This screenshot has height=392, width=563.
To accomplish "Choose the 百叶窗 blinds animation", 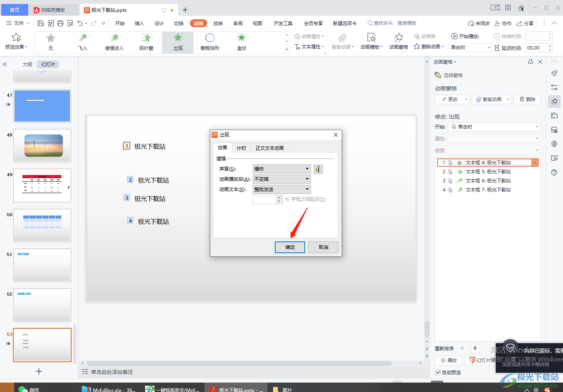I will pyautogui.click(x=146, y=42).
